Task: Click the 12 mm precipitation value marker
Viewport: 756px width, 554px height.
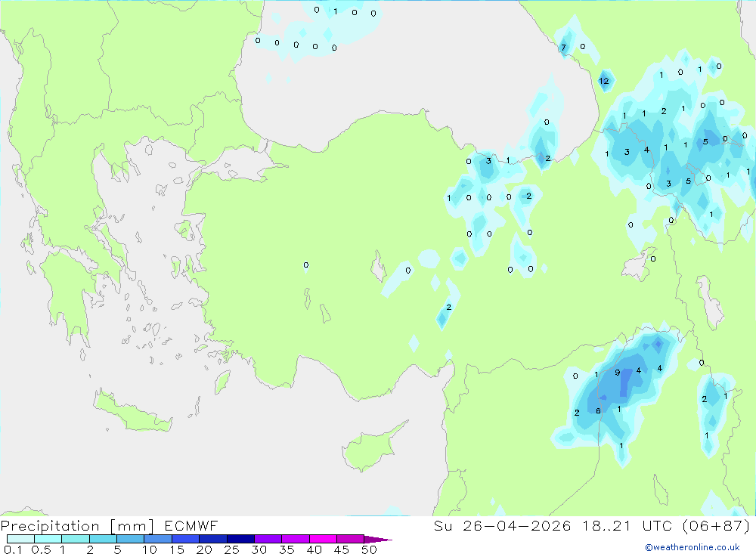Action: (x=603, y=81)
